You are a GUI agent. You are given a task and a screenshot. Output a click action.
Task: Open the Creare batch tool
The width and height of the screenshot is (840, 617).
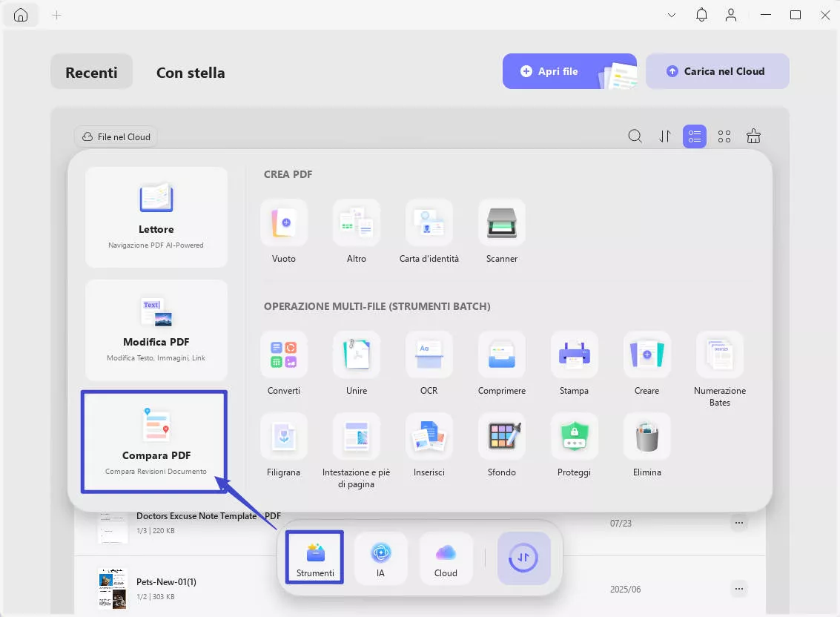click(647, 354)
